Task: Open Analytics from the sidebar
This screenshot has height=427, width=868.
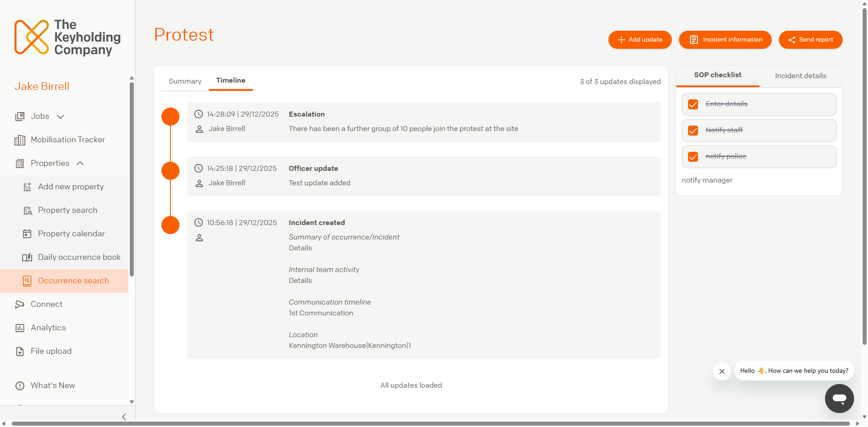Action: click(x=64, y=328)
